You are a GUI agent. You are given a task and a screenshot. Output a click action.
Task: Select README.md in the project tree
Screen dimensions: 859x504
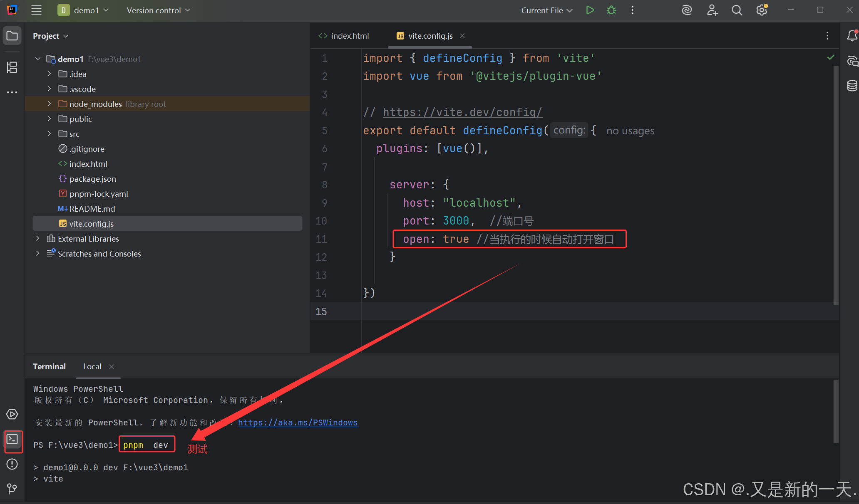(x=92, y=209)
